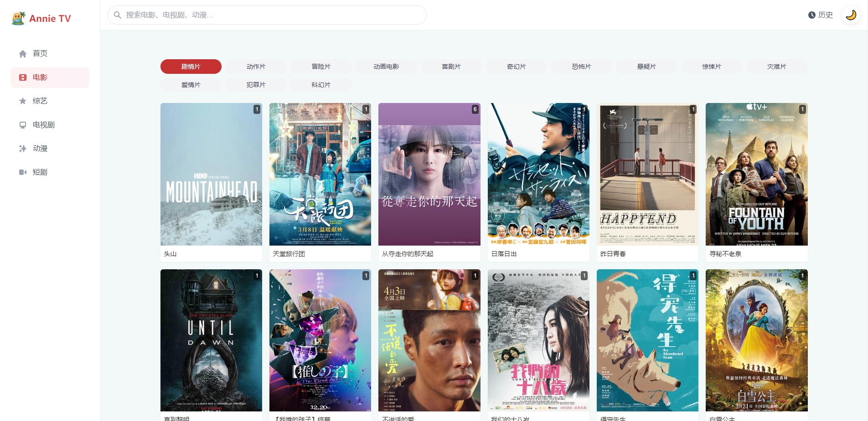This screenshot has width=868, height=421.
Task: Choose the 犯罪片 genre
Action: (256, 85)
